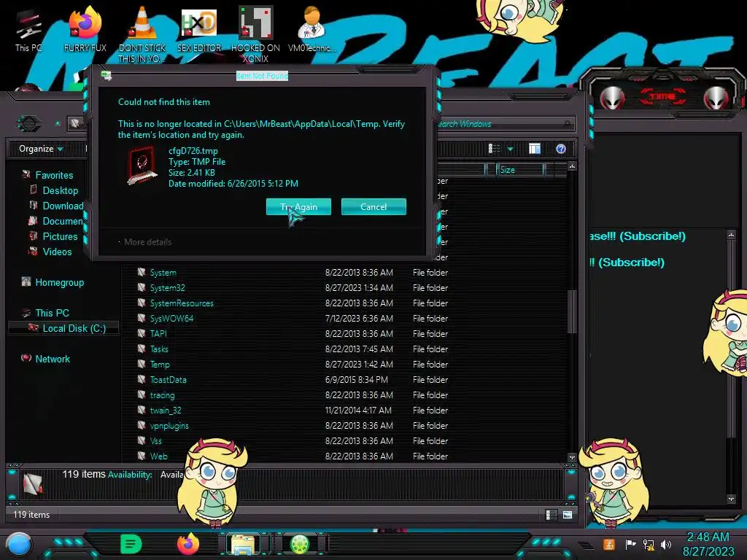Viewport: 747px width, 560px height.
Task: Open the VLC cone desktop shortcut
Action: point(142,34)
